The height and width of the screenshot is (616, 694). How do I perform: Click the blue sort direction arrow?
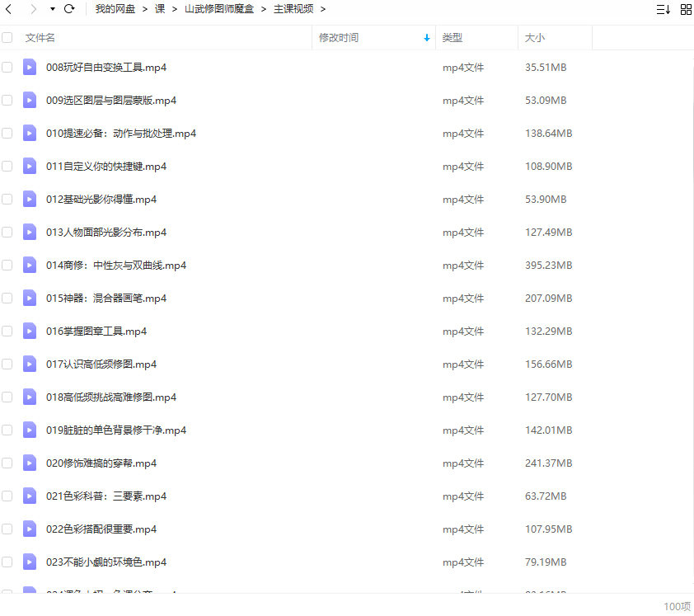427,38
